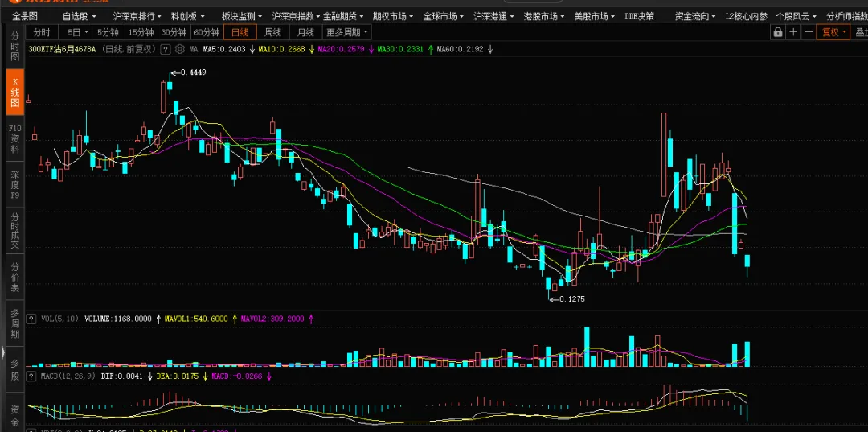Open 多周期 view in the sidebar
Screen dimensions: 868x432
point(15,323)
